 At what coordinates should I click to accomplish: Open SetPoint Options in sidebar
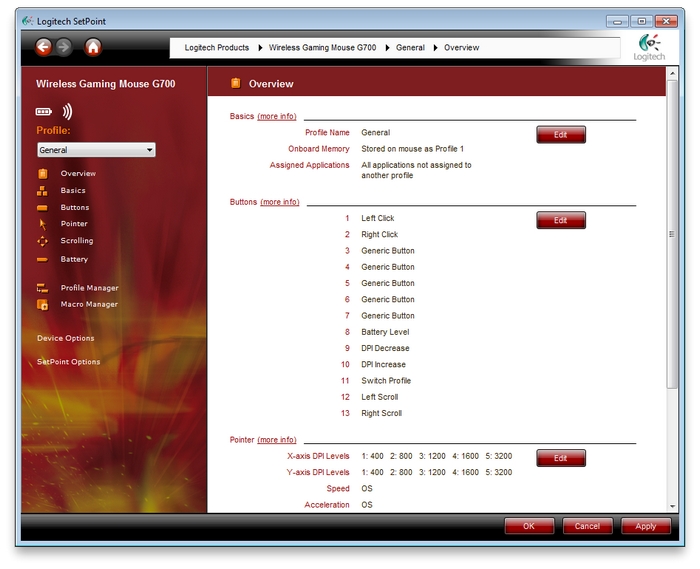tap(69, 362)
